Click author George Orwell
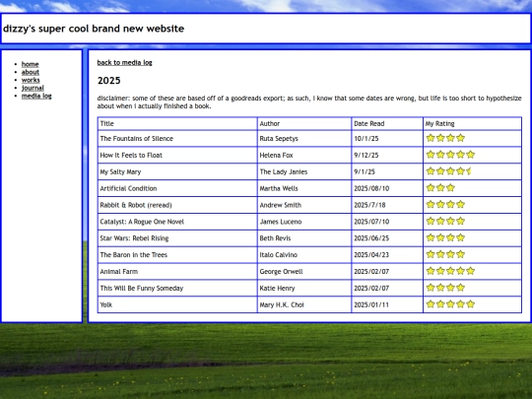The image size is (532, 399). pos(281,272)
